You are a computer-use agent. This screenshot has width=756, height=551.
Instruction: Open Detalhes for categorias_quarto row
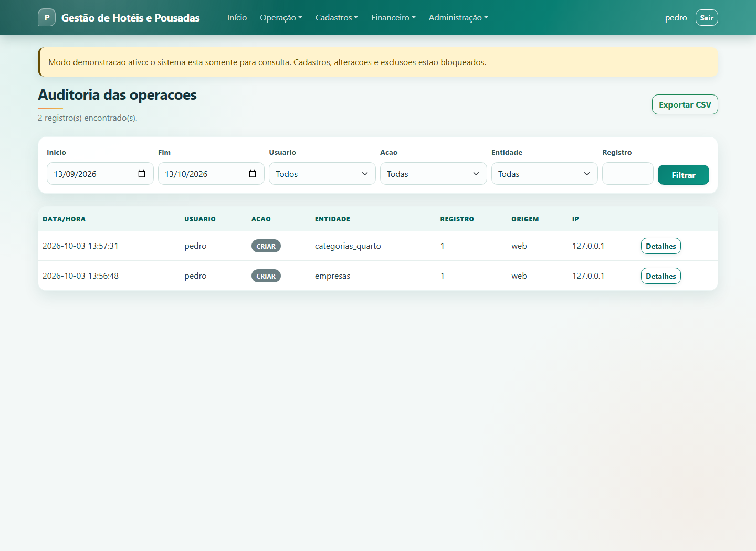[660, 246]
